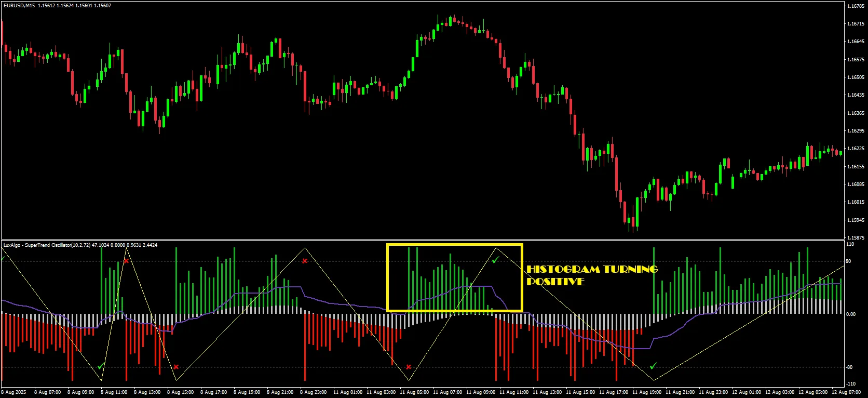Viewport: 868px width, 398px height.
Task: Click the 11 Aug 23:00 time label
Action: pyautogui.click(x=713, y=392)
